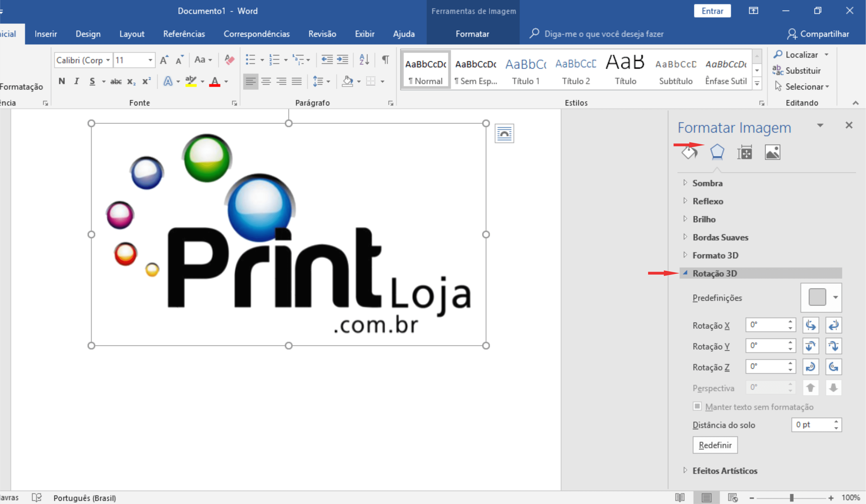Image resolution: width=866 pixels, height=504 pixels.
Task: Click the Sort A-Z icon
Action: (364, 60)
